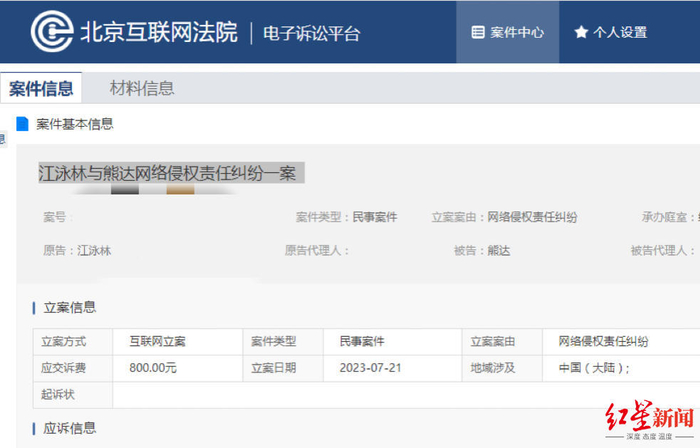This screenshot has height=448, width=700.
Task: Click the 案号 field label
Action: tap(58, 217)
